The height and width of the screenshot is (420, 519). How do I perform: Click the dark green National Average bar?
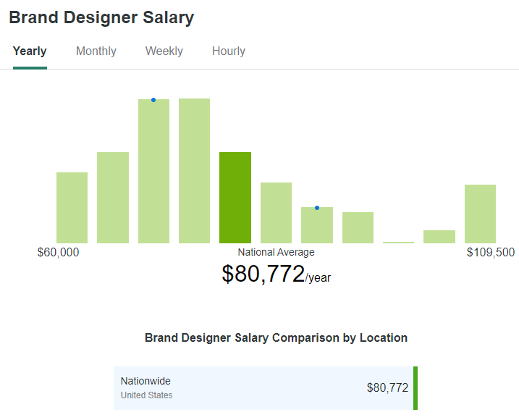[235, 198]
